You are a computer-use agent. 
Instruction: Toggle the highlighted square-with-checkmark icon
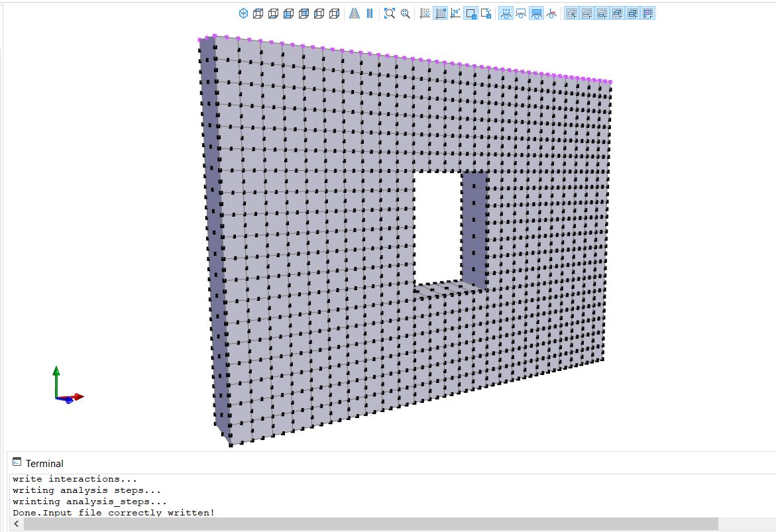471,13
